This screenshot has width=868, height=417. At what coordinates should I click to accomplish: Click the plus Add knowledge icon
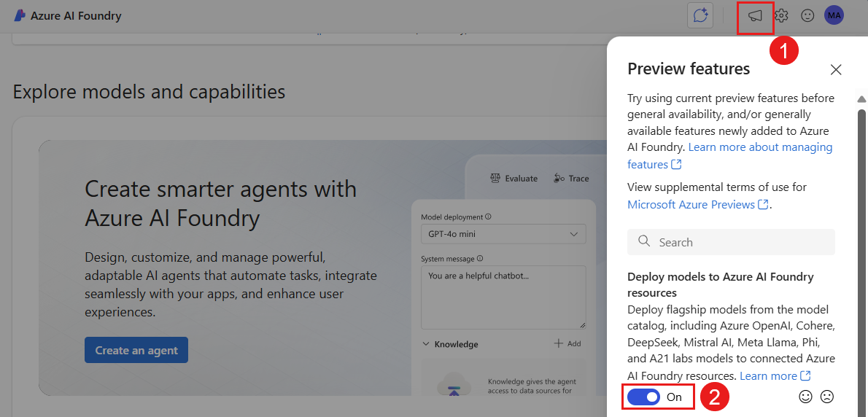tap(559, 343)
